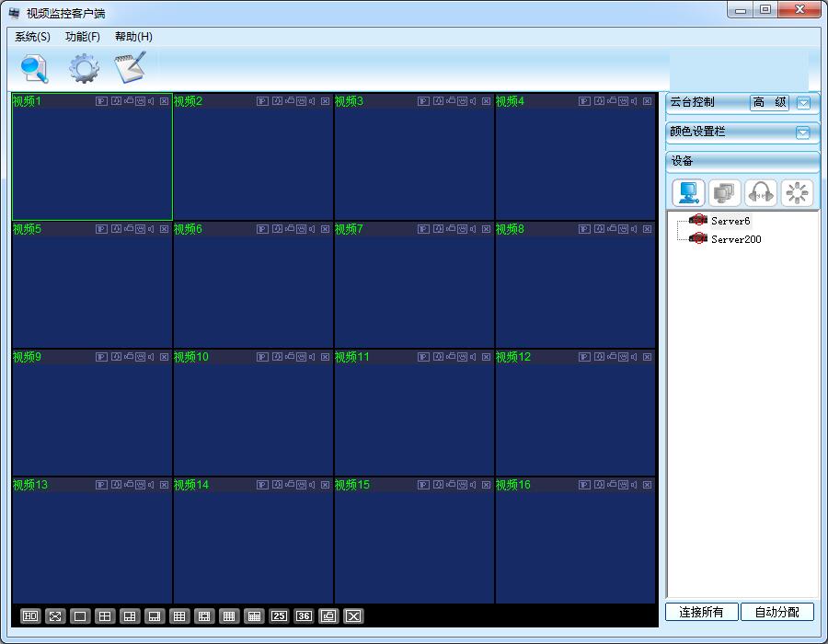Click the 自动分配 button
This screenshot has width=828, height=644.
pyautogui.click(x=777, y=613)
